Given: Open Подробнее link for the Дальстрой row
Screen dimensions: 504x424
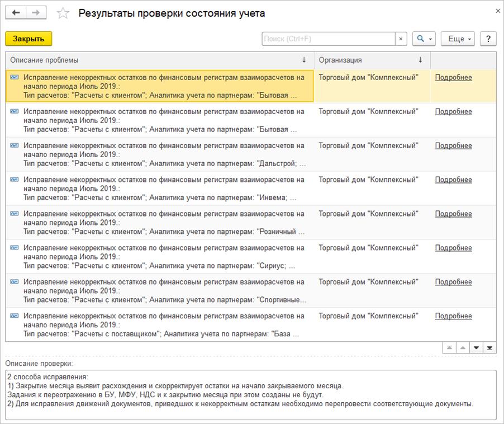Looking at the screenshot, I should point(453,146).
